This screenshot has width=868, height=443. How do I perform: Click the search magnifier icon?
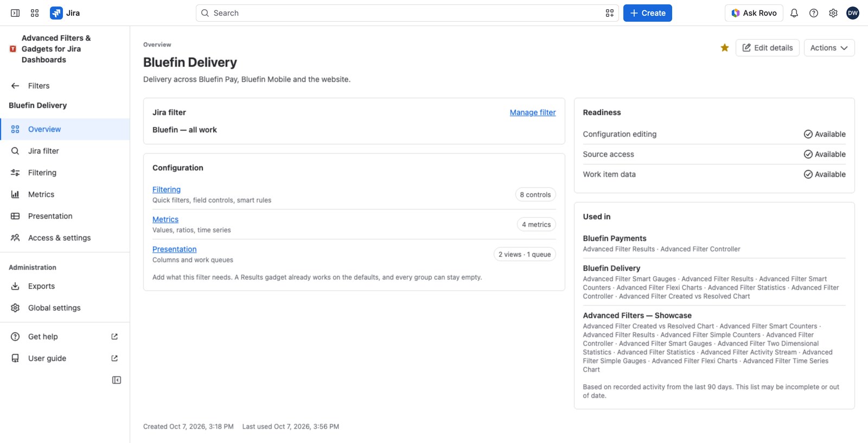coord(205,13)
